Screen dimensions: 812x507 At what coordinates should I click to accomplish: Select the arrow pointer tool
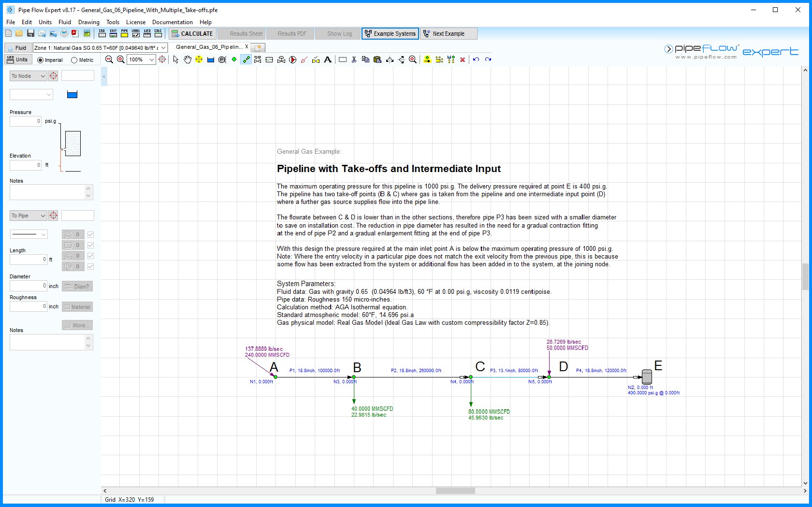176,59
